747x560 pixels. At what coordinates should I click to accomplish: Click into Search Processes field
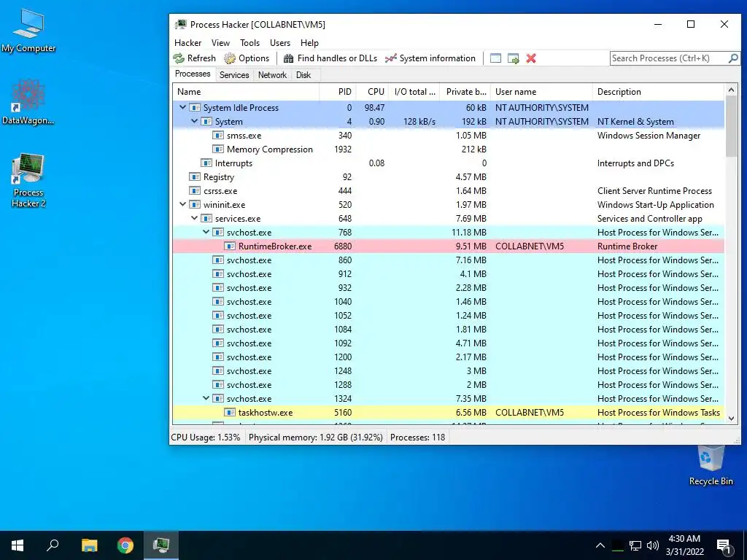(668, 58)
